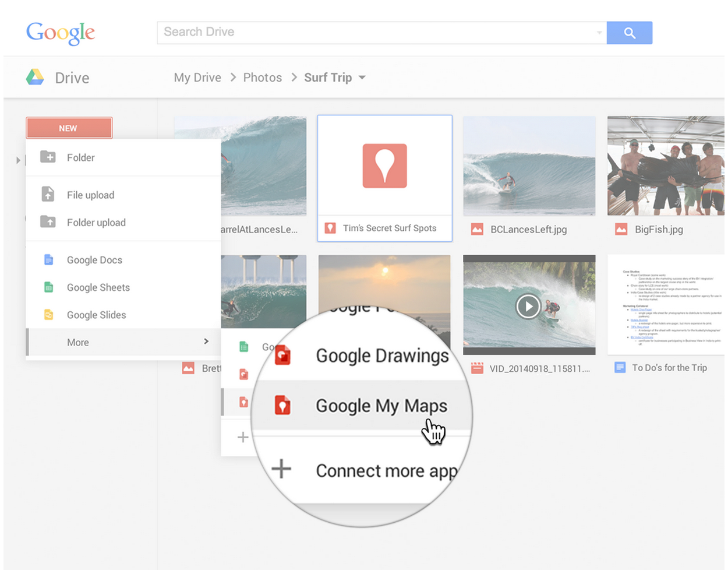Click the video file icon beside VID_20140918

tap(477, 368)
